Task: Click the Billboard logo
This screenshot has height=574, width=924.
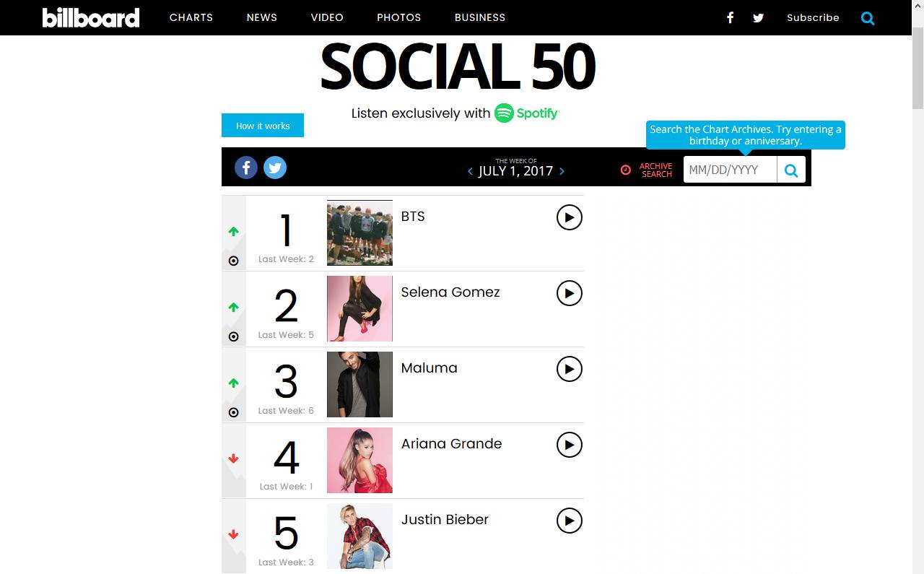Action: pyautogui.click(x=91, y=18)
